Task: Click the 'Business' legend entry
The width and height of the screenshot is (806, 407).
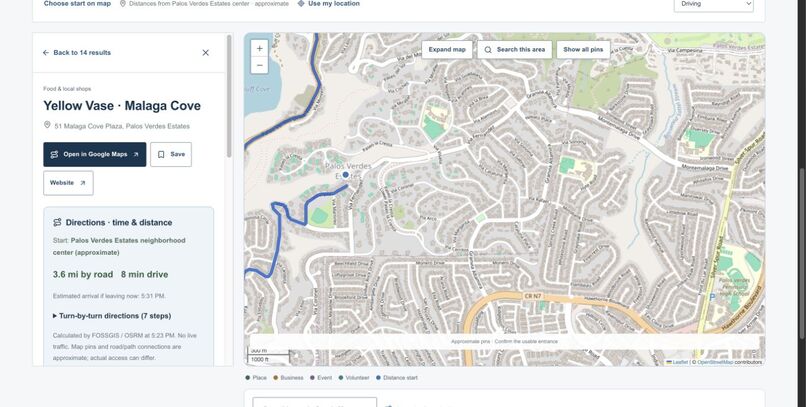Action: [x=288, y=378]
